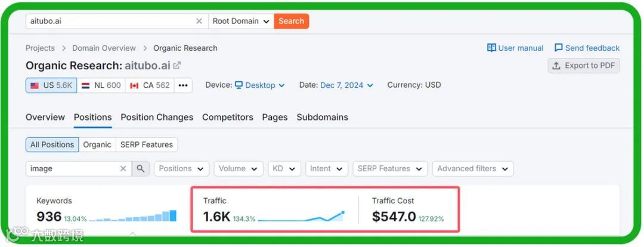
Task: Switch to the Pages tab
Action: [275, 117]
